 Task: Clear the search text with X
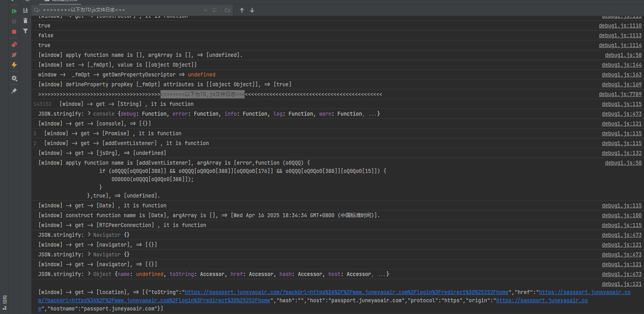pos(206,10)
